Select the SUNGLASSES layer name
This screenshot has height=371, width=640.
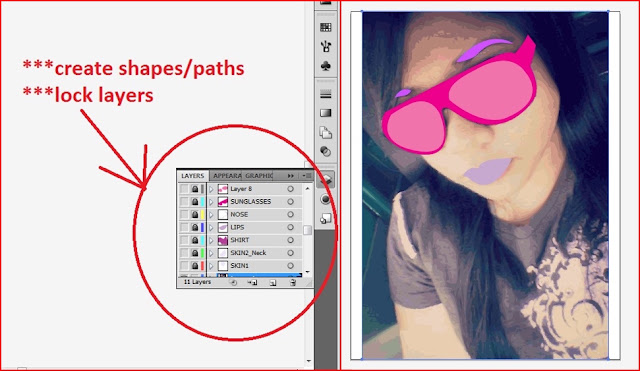click(251, 202)
